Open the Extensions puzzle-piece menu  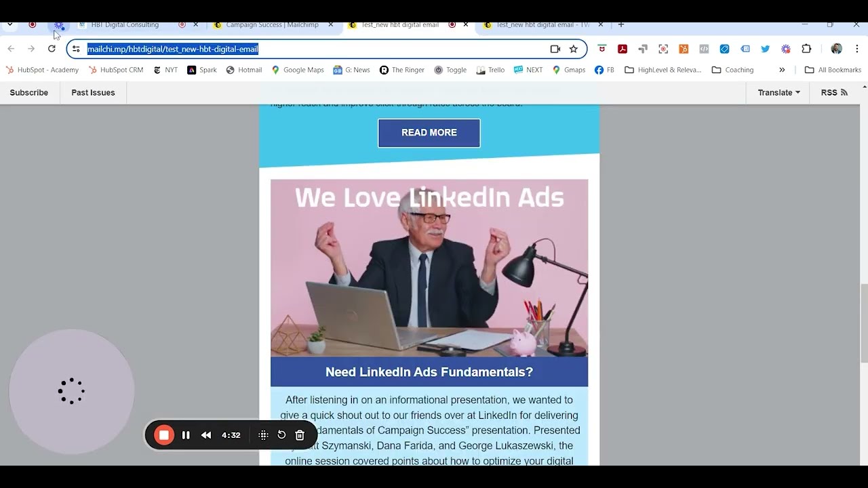[806, 49]
